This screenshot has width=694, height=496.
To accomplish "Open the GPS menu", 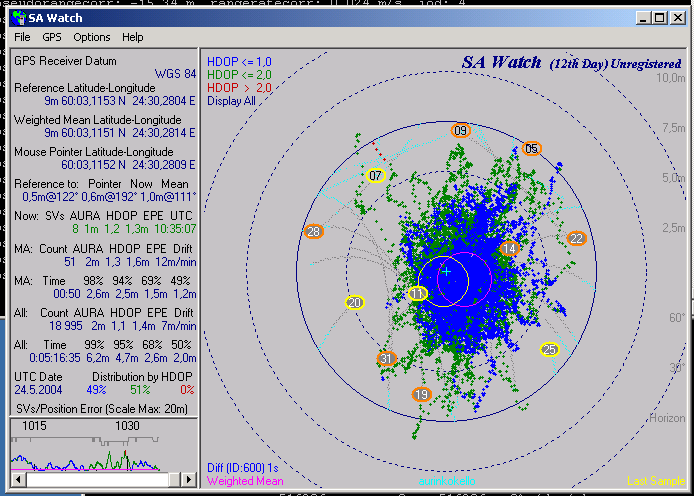I will coord(52,37).
